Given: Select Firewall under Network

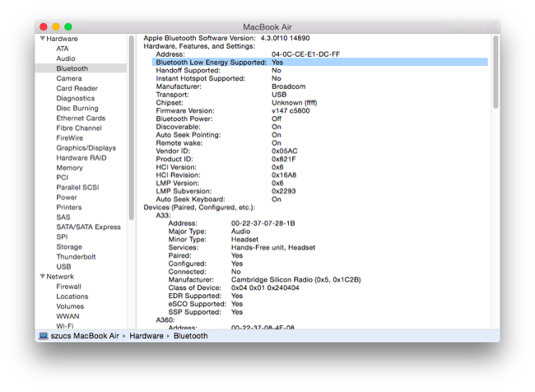Looking at the screenshot, I should tap(68, 286).
